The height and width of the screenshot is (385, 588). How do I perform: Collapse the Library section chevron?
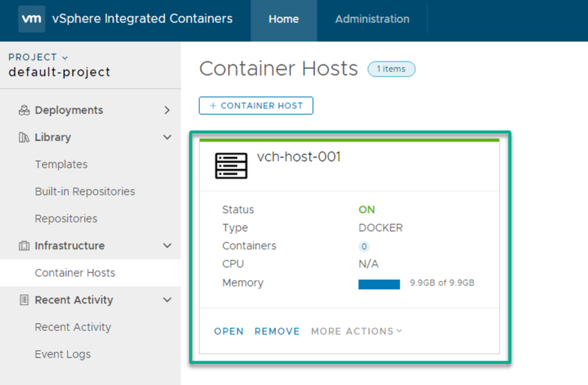click(167, 137)
